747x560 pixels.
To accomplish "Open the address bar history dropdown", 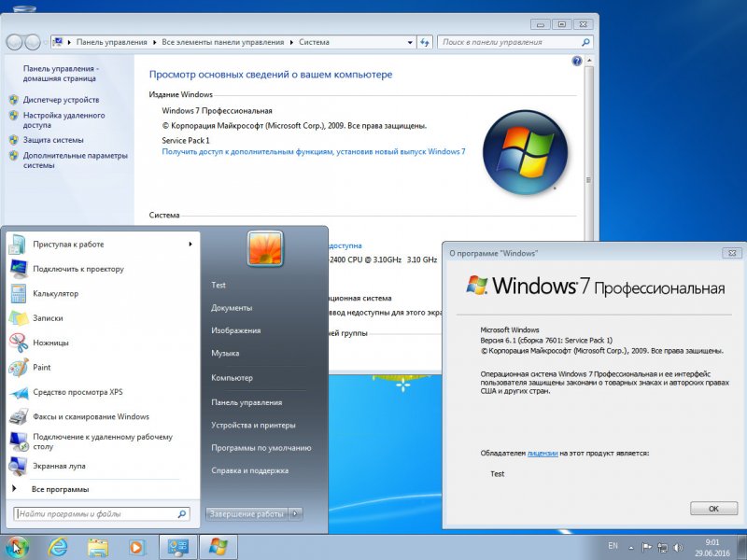I will tap(410, 42).
